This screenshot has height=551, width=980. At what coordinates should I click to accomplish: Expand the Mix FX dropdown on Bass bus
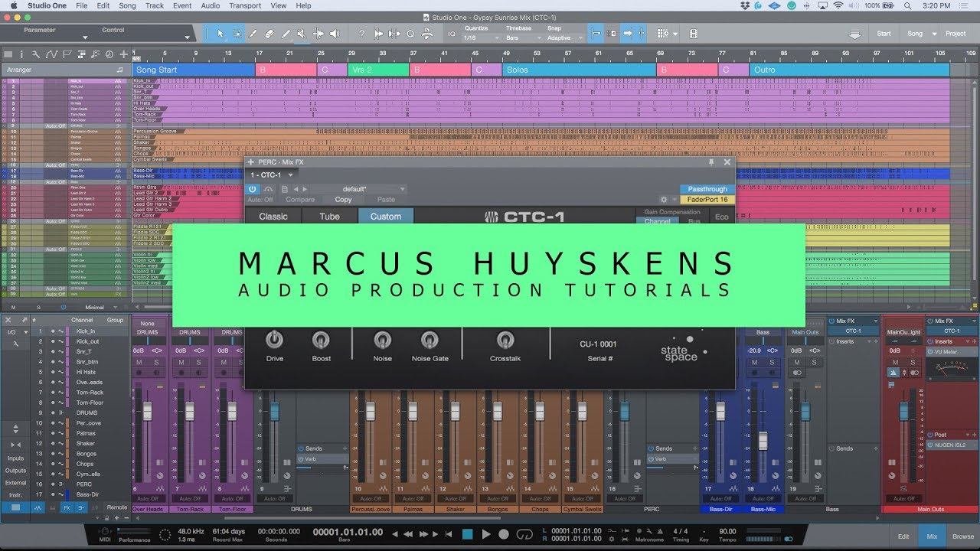point(875,321)
